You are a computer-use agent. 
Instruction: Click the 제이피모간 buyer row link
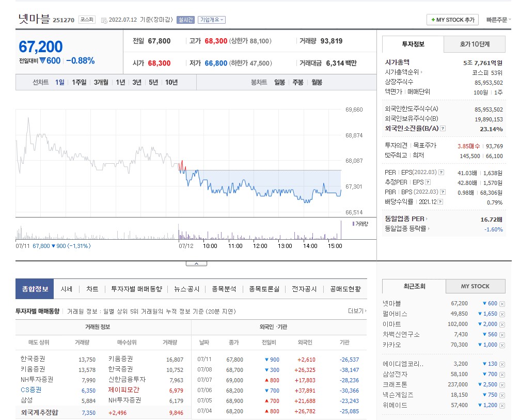coord(124,390)
